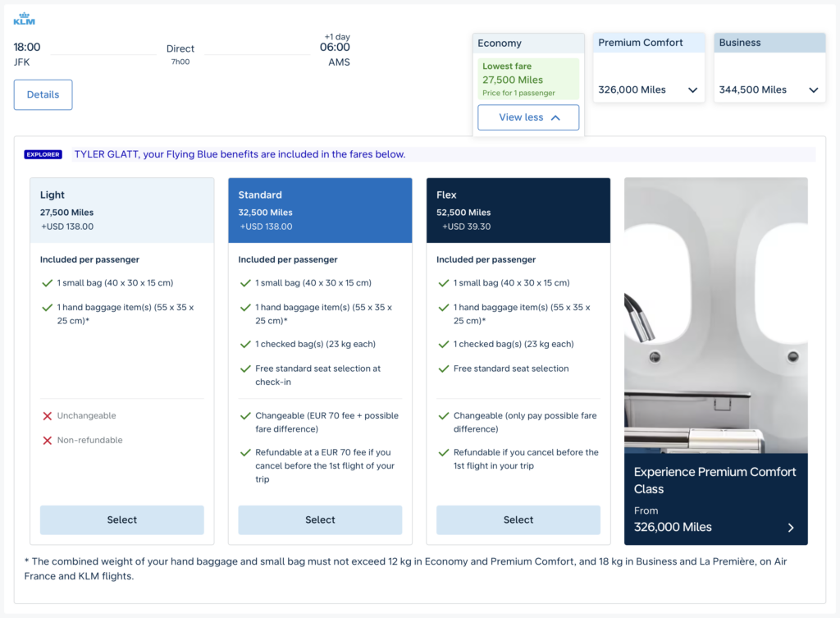Click the 326,000 Miles Premium Comfort price

click(x=632, y=90)
